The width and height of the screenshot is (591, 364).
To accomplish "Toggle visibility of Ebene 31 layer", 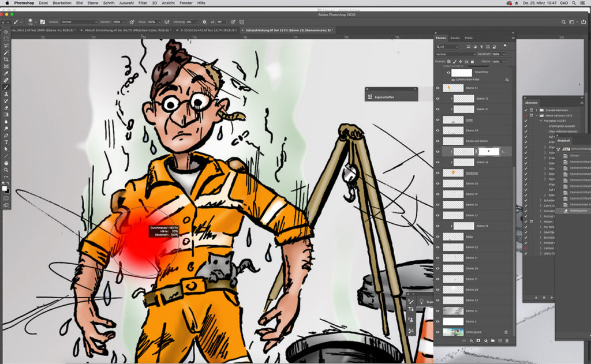I will [437, 88].
